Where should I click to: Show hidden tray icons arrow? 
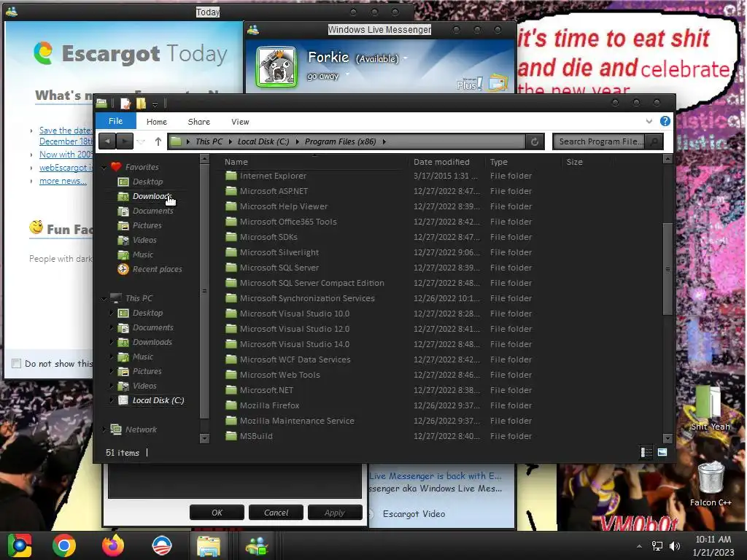[639, 546]
